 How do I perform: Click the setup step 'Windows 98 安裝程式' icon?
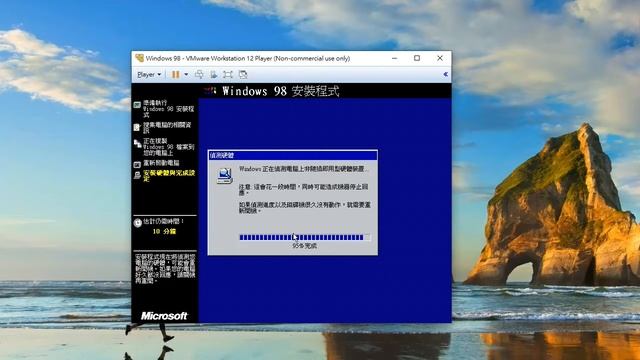[x=137, y=105]
